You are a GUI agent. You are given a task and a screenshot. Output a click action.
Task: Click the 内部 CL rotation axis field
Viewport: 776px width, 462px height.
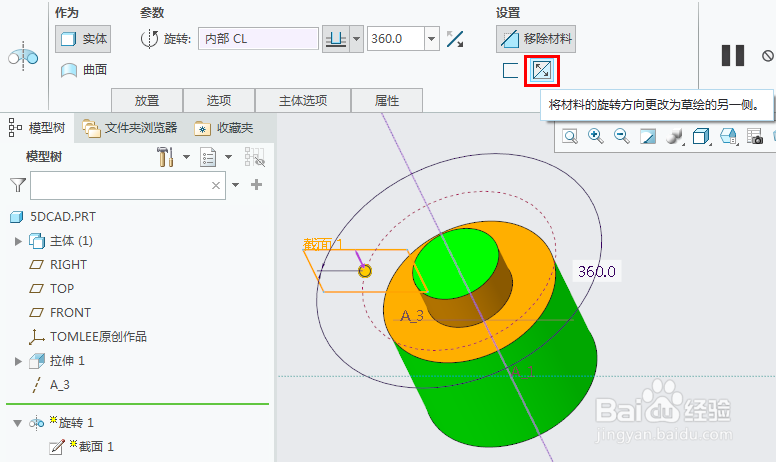click(258, 39)
